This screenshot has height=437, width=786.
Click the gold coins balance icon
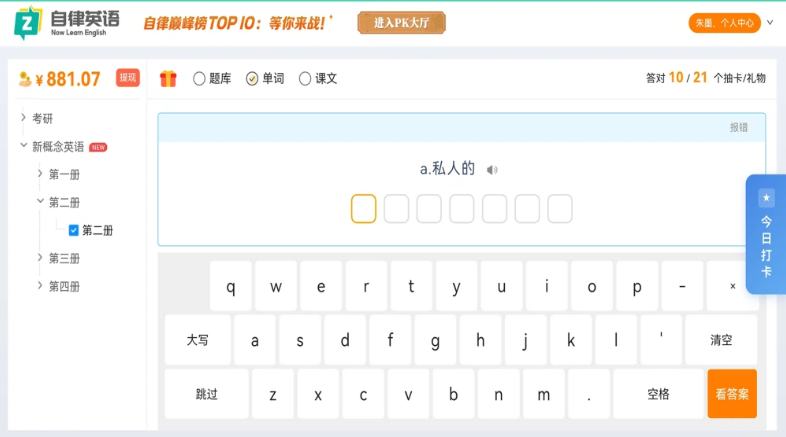(25, 79)
